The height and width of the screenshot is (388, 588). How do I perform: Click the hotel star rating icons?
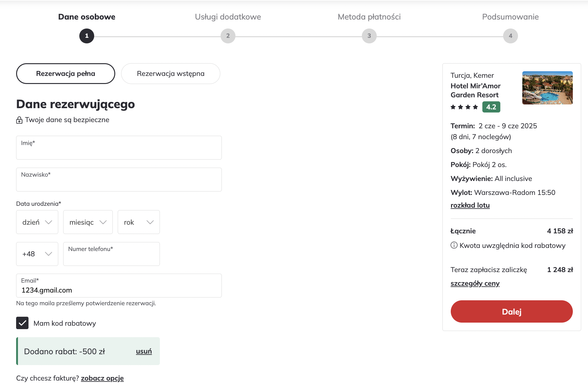pyautogui.click(x=464, y=107)
